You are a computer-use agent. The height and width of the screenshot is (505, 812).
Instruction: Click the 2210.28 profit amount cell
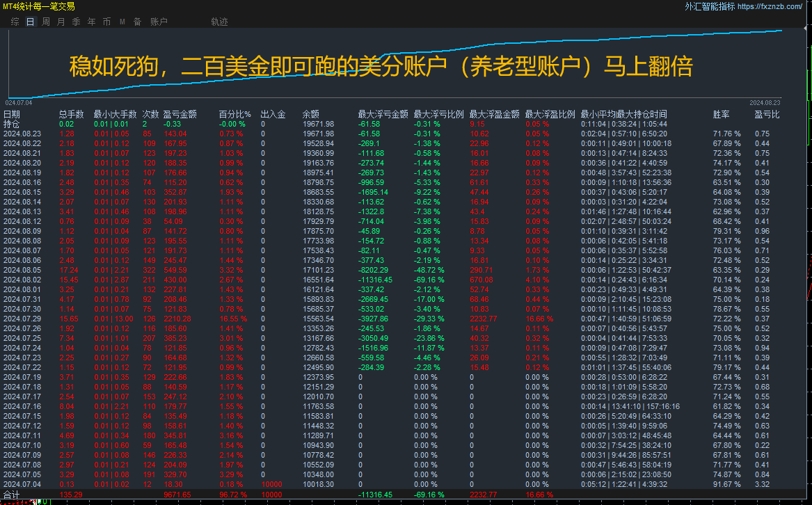177,319
